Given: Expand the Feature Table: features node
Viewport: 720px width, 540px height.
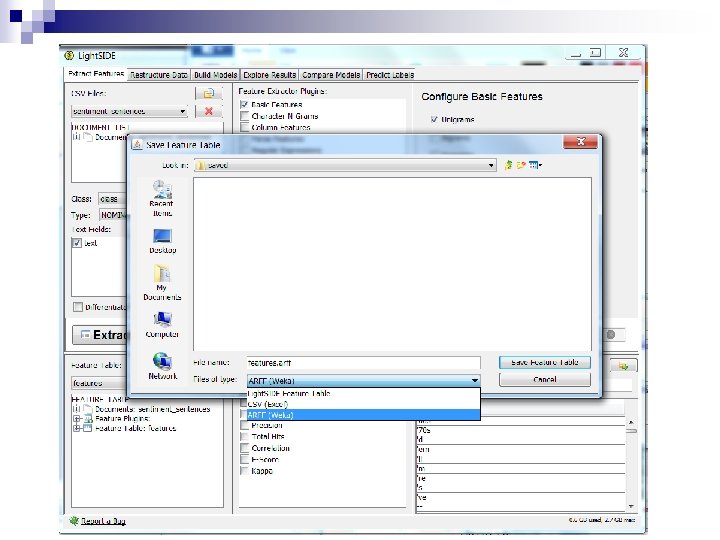Looking at the screenshot, I should tap(77, 428).
